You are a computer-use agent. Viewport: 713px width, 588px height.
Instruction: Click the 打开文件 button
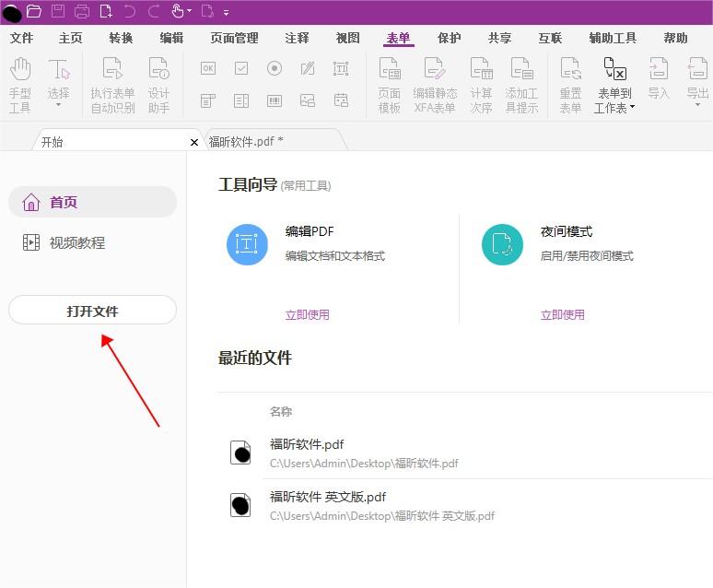coord(92,311)
